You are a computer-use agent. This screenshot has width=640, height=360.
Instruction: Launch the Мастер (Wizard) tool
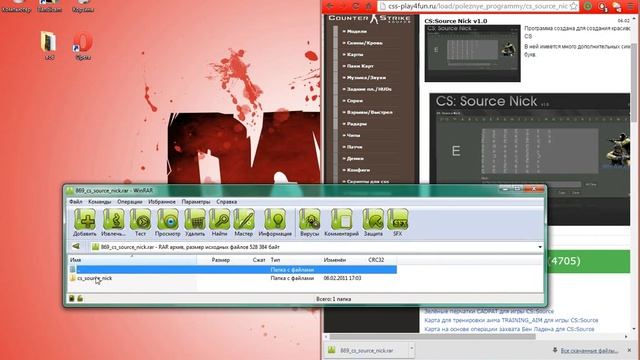pos(244,222)
